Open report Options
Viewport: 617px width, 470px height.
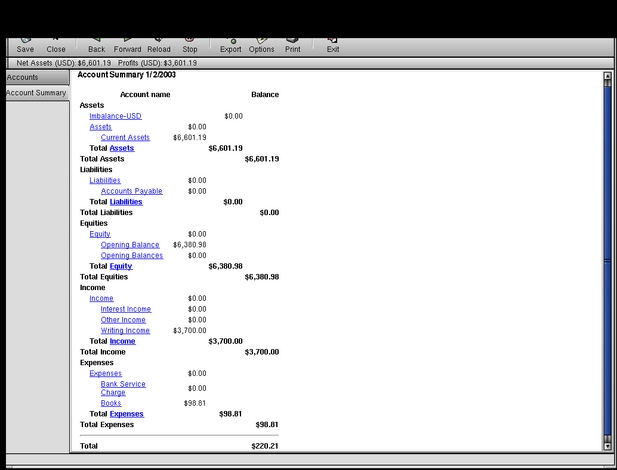tap(261, 45)
